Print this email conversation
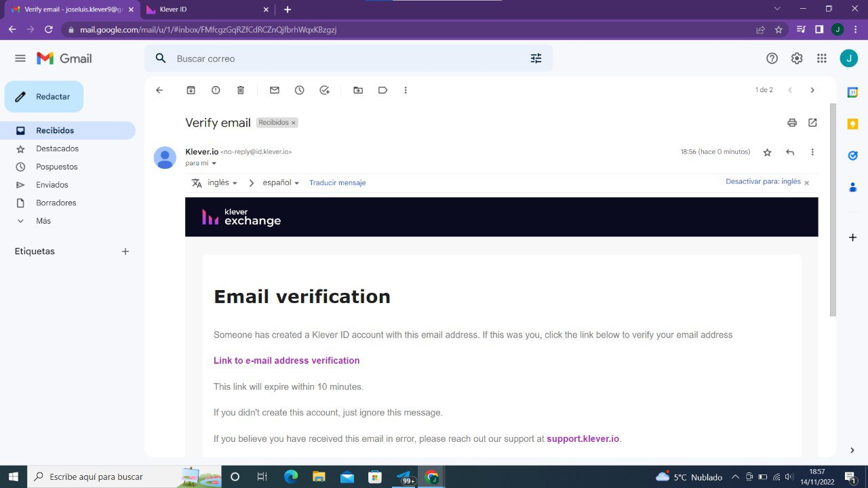The width and height of the screenshot is (868, 488). [x=792, y=123]
